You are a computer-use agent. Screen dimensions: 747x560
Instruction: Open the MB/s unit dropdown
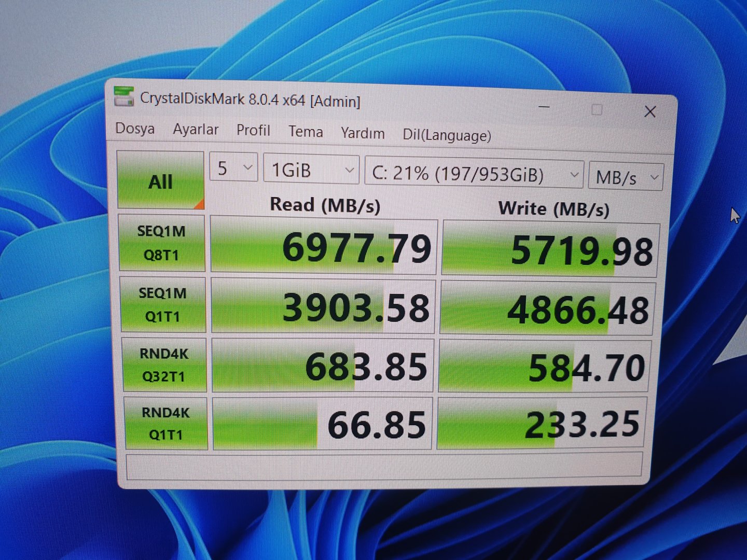click(x=626, y=177)
